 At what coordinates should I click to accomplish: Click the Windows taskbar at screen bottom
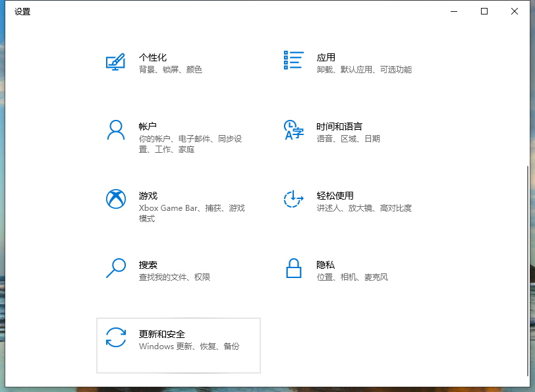click(x=267, y=388)
